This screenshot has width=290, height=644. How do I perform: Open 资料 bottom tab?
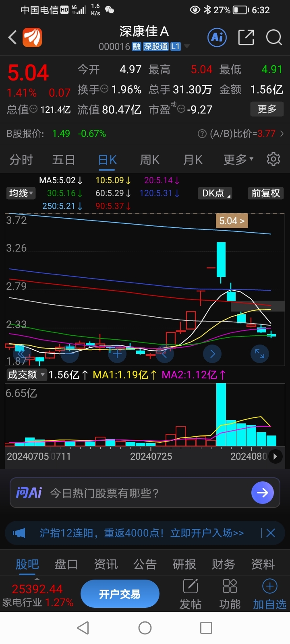coord(263,564)
